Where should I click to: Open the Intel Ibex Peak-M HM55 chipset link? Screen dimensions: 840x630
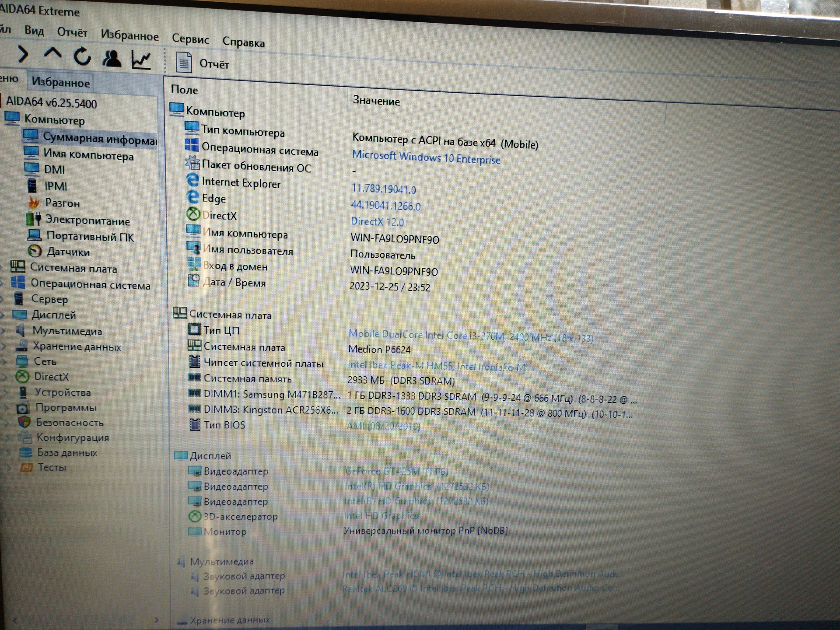pyautogui.click(x=436, y=366)
